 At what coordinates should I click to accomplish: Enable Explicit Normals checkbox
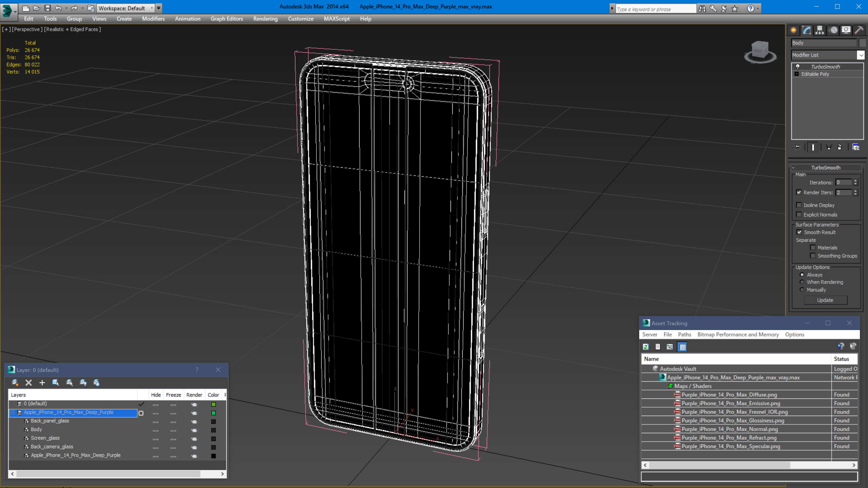799,215
